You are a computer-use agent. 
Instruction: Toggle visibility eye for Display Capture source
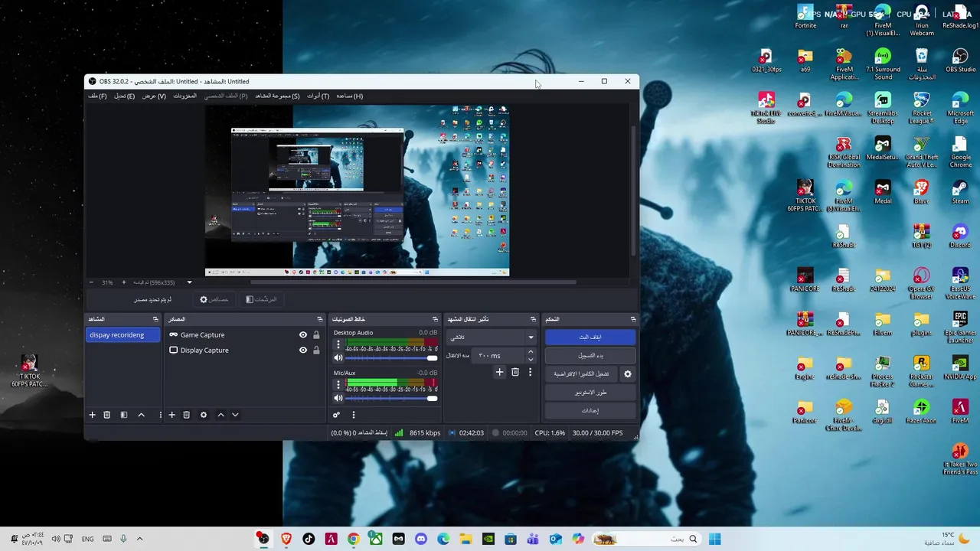coord(303,350)
